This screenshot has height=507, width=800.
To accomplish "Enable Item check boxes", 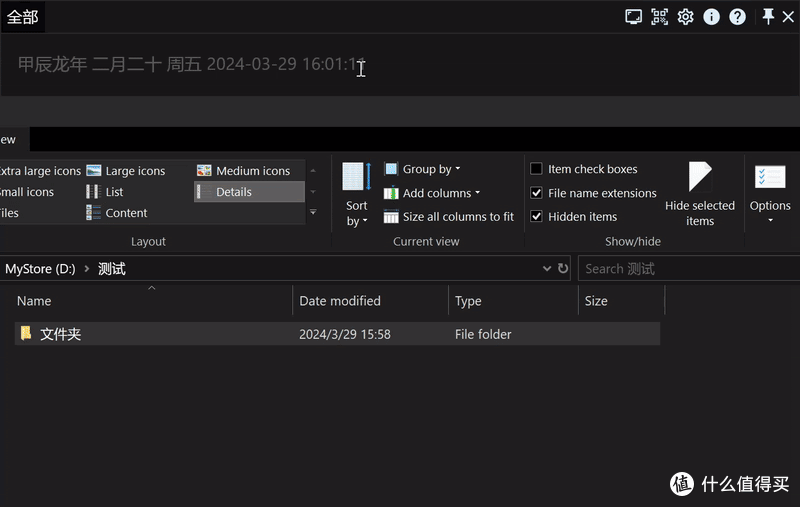I will [x=536, y=169].
